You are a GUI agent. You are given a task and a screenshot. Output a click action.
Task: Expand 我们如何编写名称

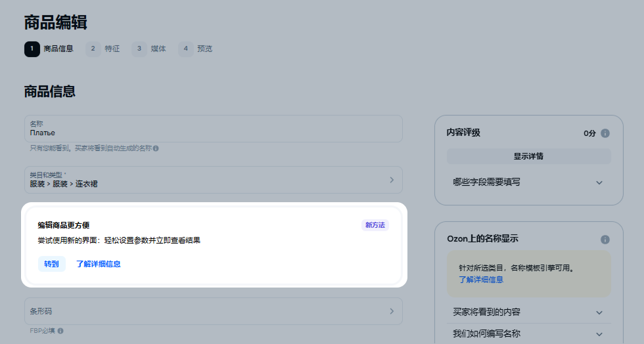click(599, 334)
